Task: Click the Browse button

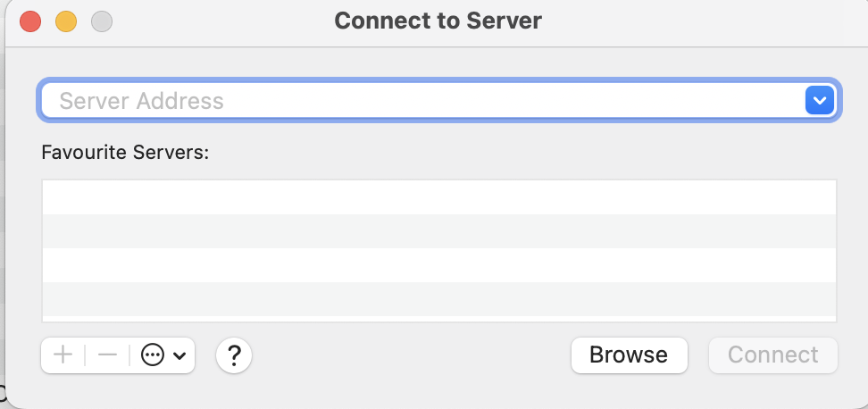Action: pos(630,355)
